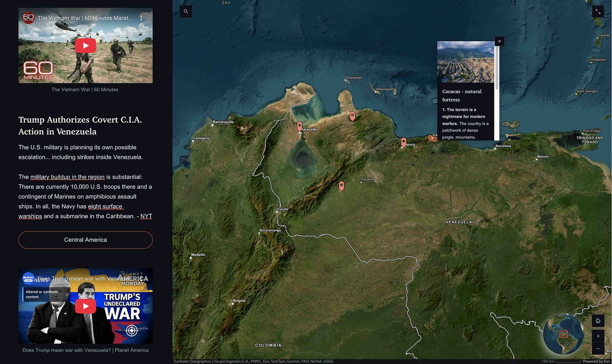Screen dimensions: 612x364
Task: Click the ABC News channel icon
Action: [28, 278]
